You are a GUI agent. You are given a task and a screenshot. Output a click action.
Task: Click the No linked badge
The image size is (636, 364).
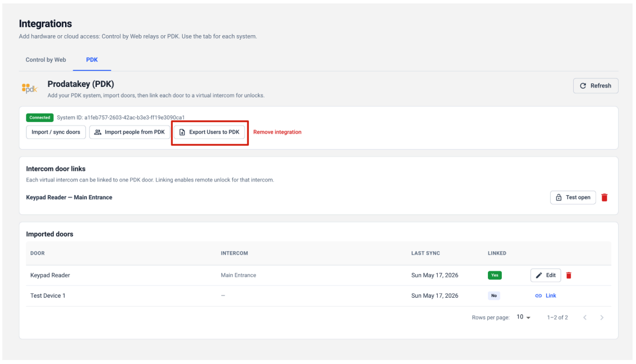click(494, 295)
